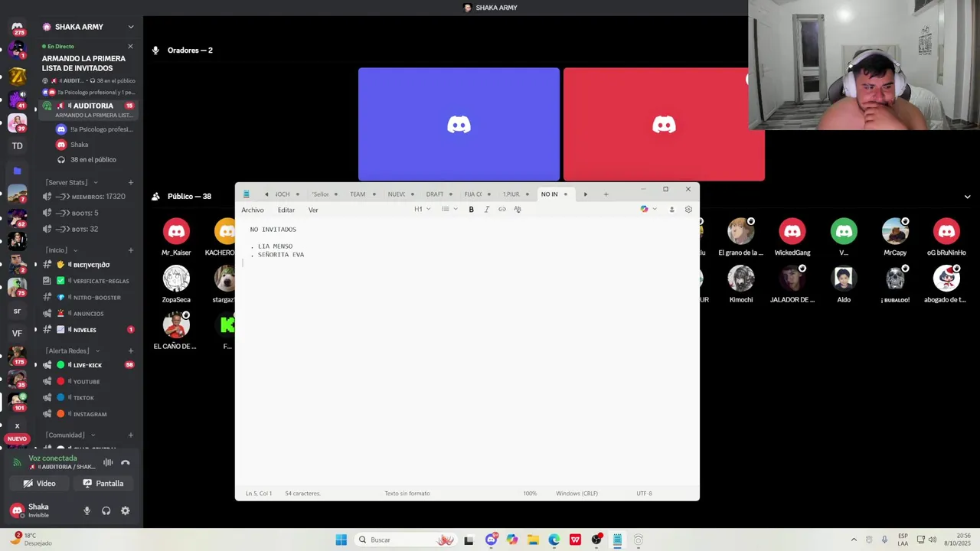Open the TIKTOK channel
This screenshot has width=980, height=551.
pos(88,398)
